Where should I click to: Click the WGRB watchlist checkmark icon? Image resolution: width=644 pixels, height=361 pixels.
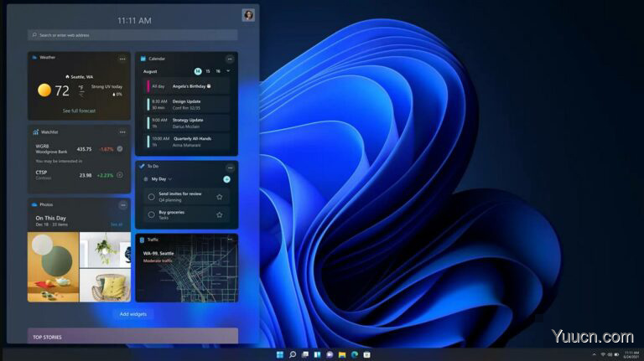[x=120, y=149]
